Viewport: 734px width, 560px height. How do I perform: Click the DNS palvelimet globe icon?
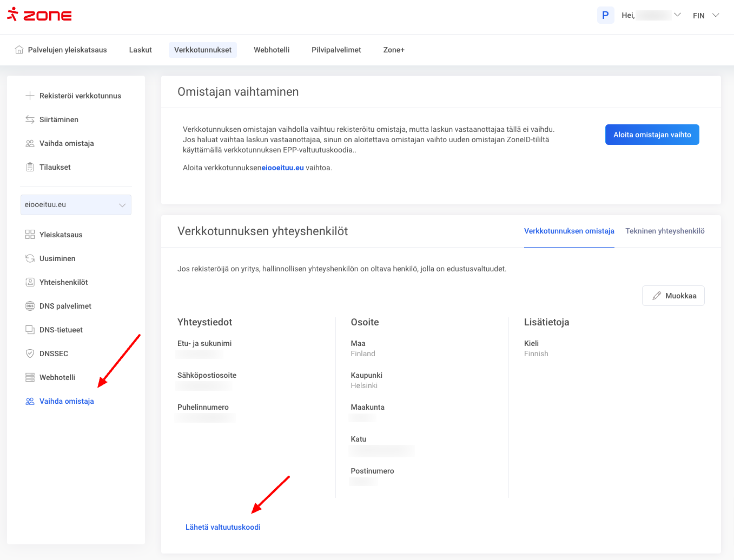point(30,306)
